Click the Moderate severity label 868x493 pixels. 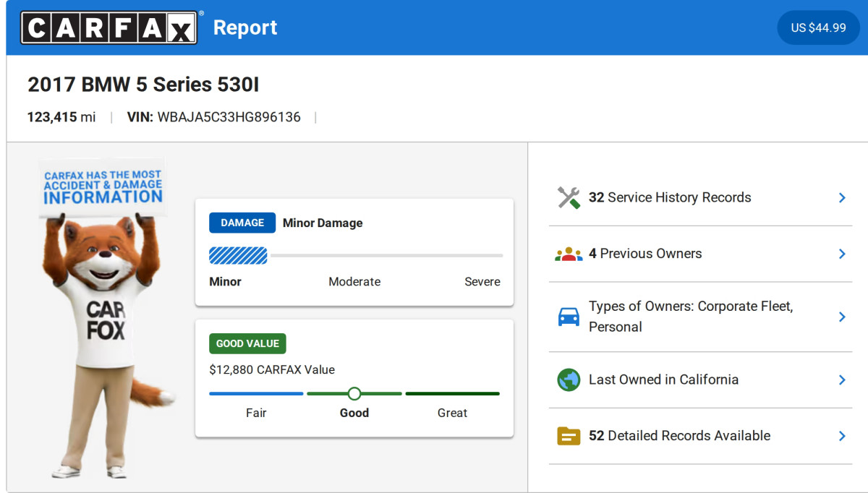coord(354,282)
